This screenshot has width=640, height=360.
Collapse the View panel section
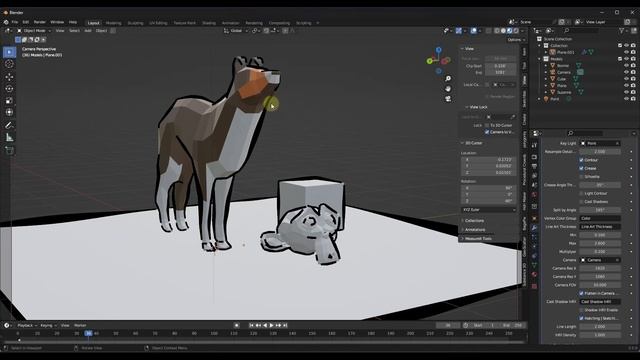(468, 49)
